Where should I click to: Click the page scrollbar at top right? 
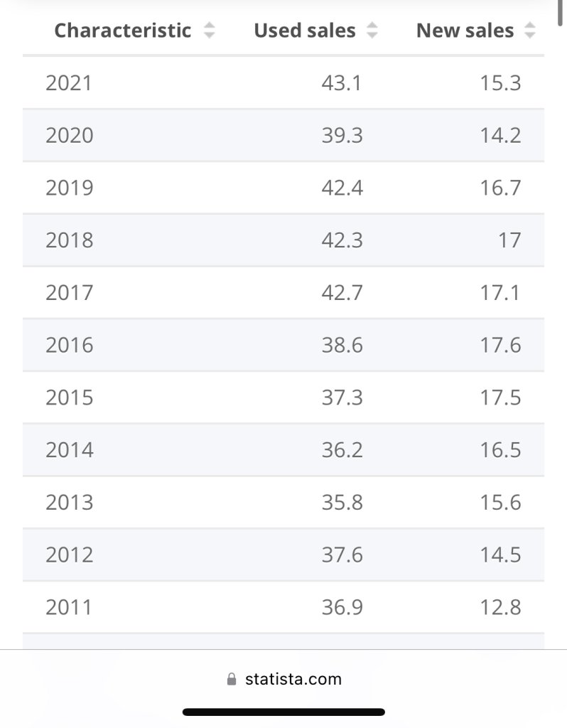pyautogui.click(x=560, y=11)
